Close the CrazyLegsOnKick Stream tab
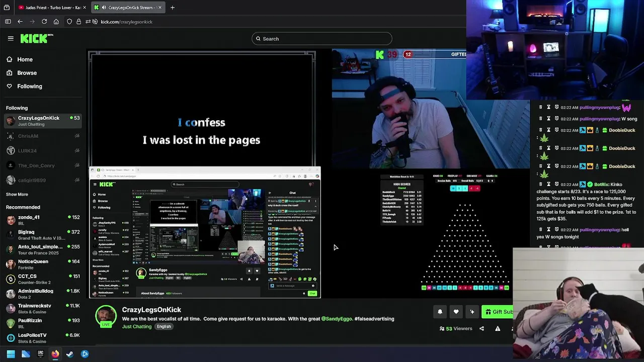The image size is (644, 362). click(x=159, y=8)
